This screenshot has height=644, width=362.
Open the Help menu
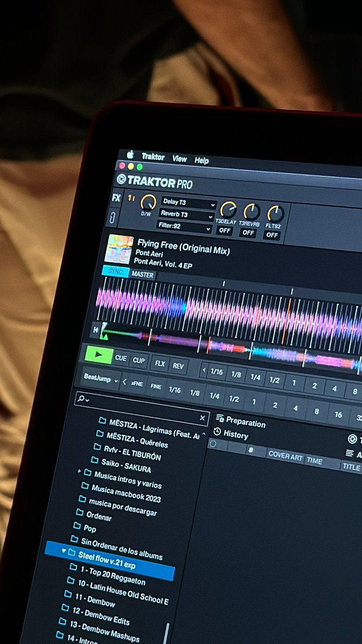(202, 160)
